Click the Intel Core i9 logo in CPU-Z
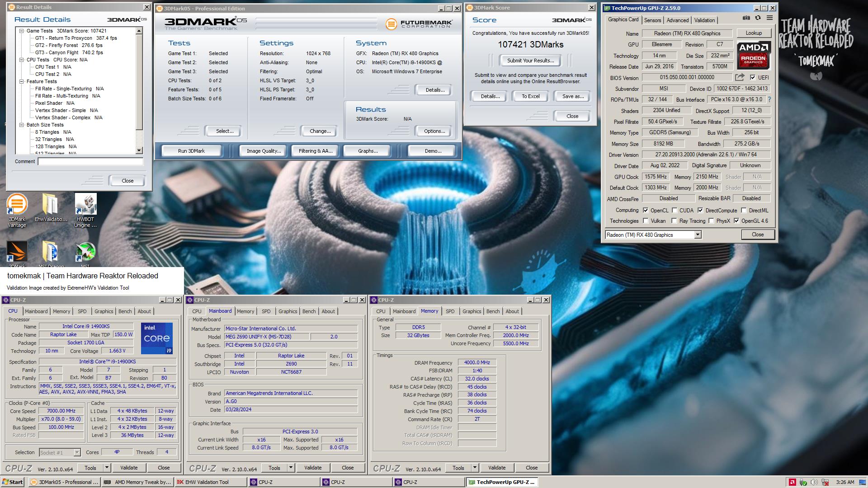The width and height of the screenshot is (868, 488). point(156,338)
